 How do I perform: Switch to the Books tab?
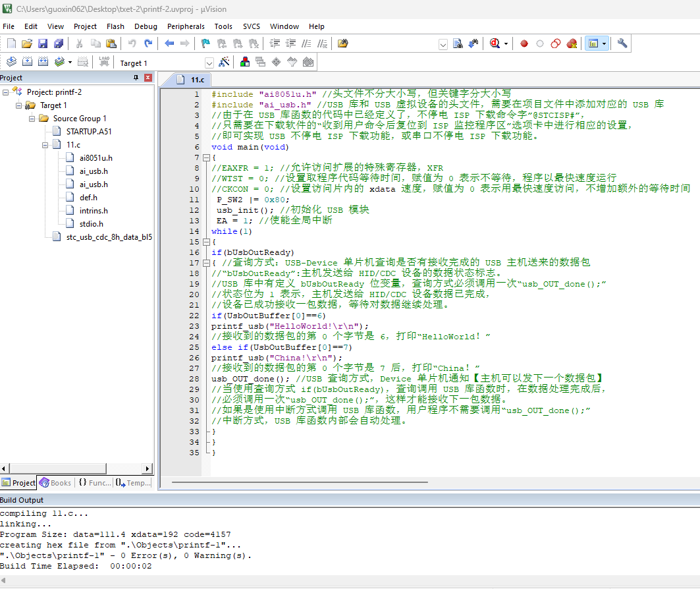pyautogui.click(x=55, y=483)
